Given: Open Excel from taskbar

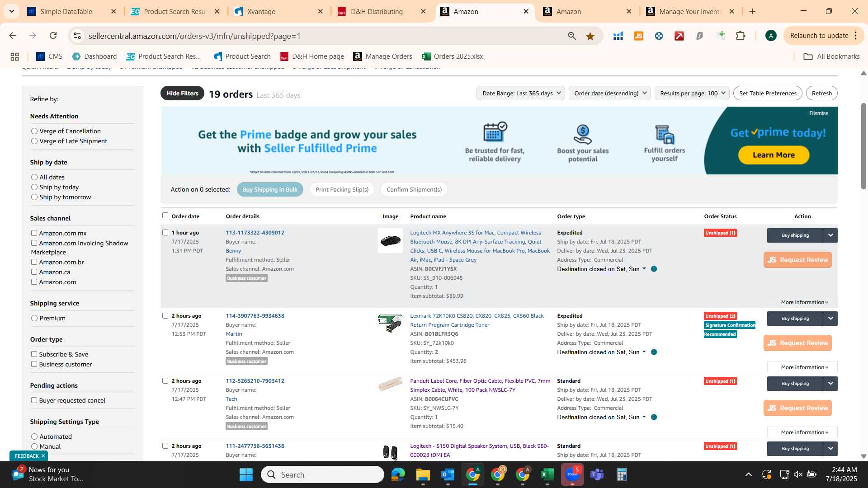Looking at the screenshot, I should point(547,474).
